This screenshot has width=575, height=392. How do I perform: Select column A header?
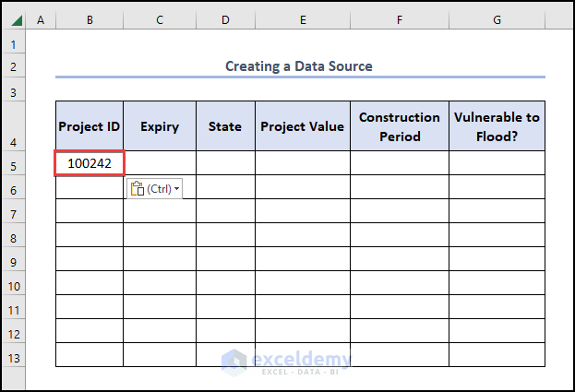(x=41, y=19)
